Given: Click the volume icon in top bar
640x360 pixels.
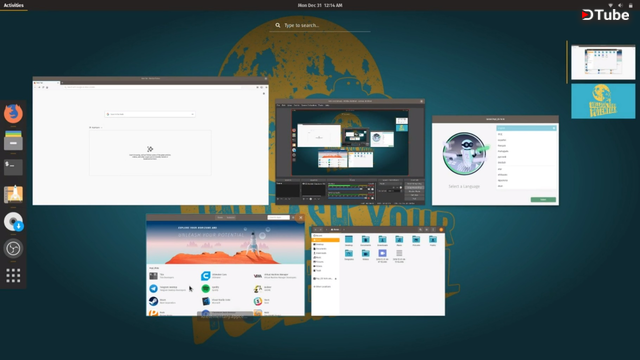Looking at the screenshot, I should point(620,5).
